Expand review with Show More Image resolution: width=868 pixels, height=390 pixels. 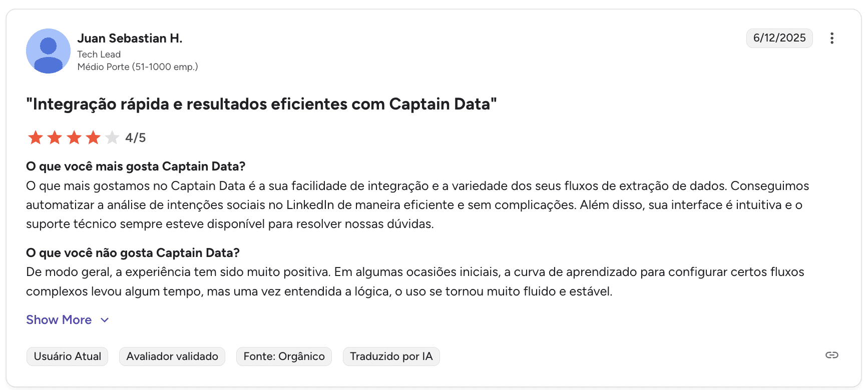(59, 320)
